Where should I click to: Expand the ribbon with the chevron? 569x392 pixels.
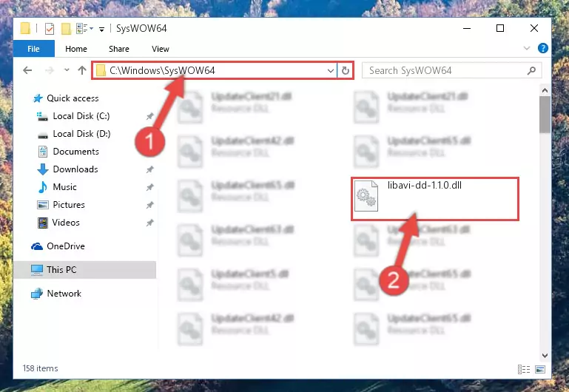(x=527, y=48)
